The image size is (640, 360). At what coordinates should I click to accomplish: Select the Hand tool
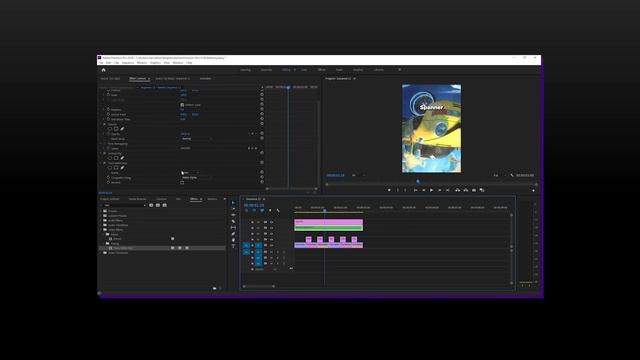(233, 240)
